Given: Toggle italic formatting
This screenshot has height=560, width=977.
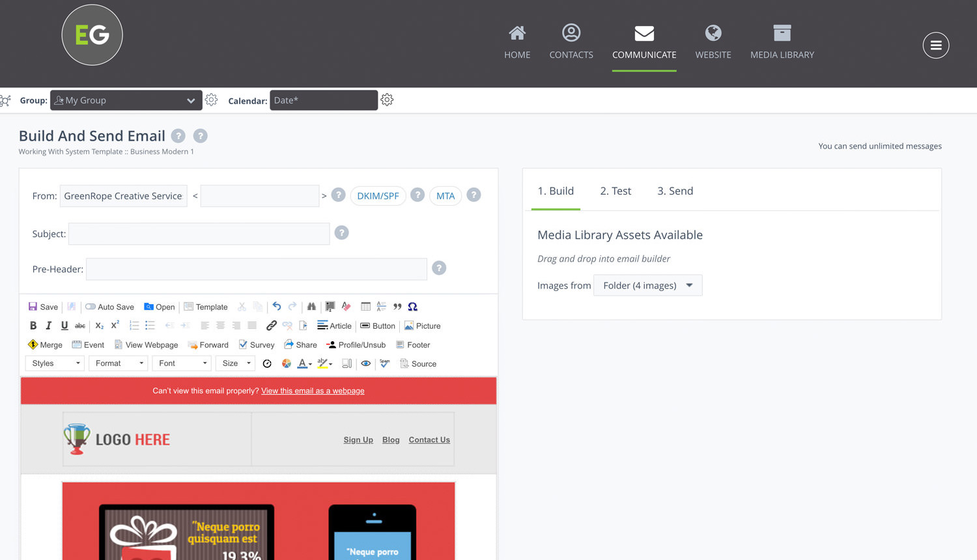Looking at the screenshot, I should coord(48,326).
